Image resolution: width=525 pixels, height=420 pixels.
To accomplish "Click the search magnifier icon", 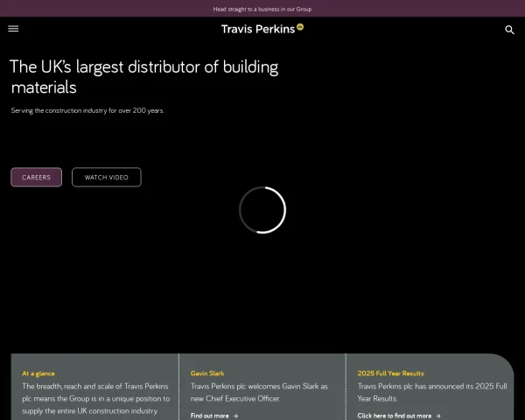I will 509,30.
